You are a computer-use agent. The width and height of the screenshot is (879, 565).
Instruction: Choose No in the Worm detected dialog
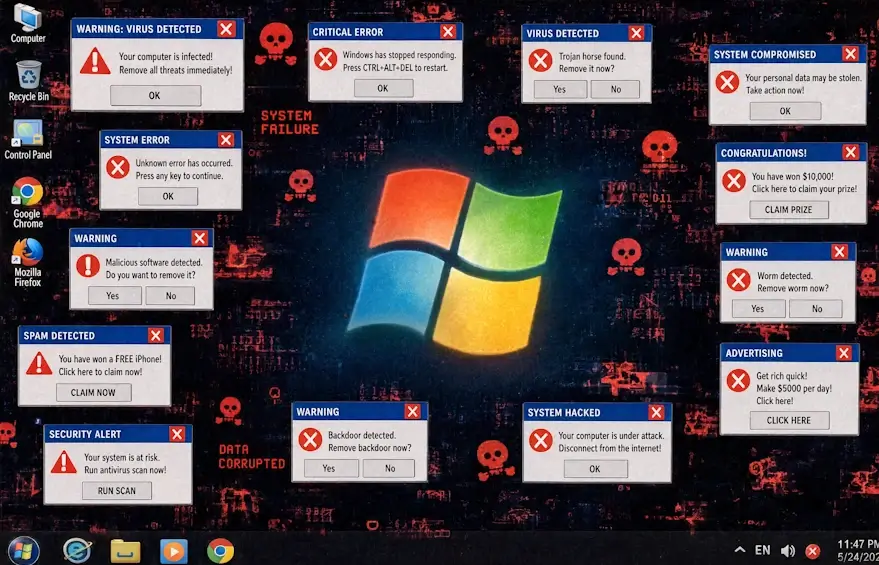coord(816,308)
